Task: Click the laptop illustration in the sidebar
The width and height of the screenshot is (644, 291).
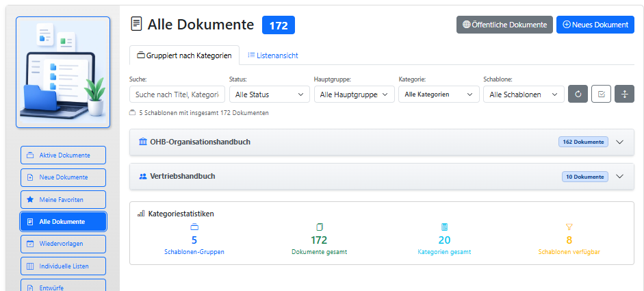Action: pyautogui.click(x=63, y=73)
